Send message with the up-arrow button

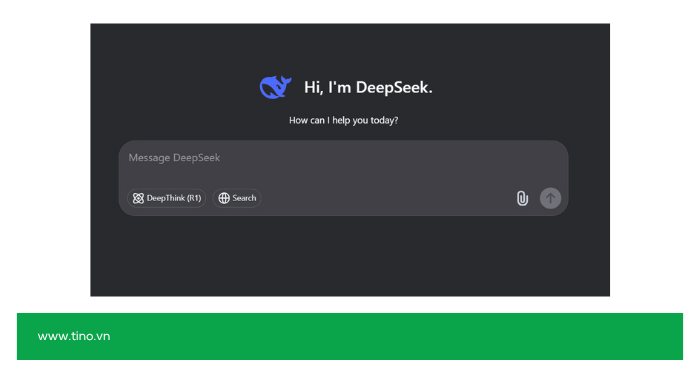pyautogui.click(x=550, y=198)
